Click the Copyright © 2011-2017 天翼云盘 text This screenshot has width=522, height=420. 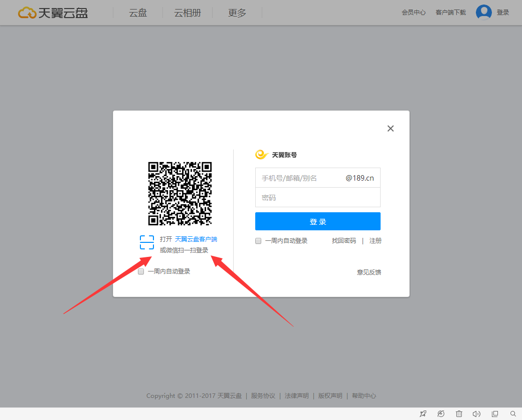coord(194,396)
